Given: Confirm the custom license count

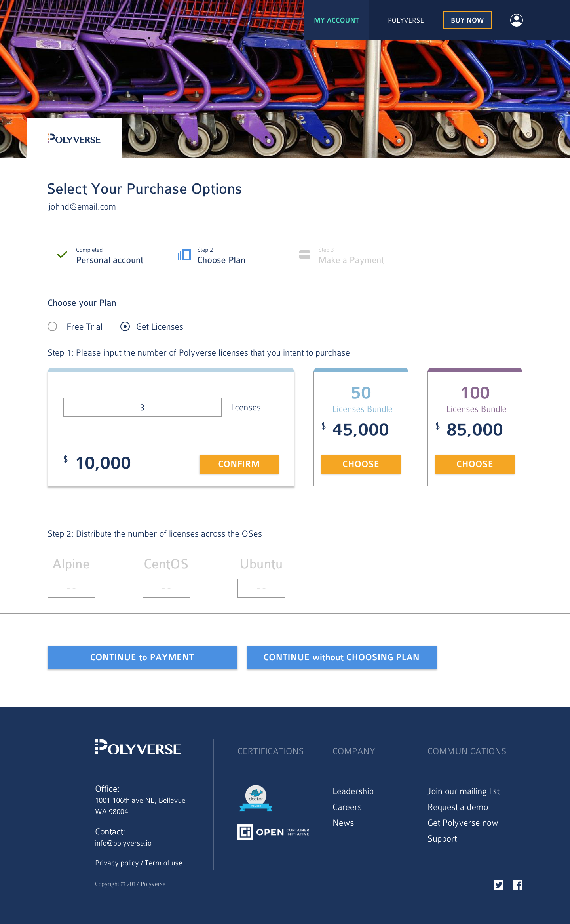Looking at the screenshot, I should (x=239, y=464).
